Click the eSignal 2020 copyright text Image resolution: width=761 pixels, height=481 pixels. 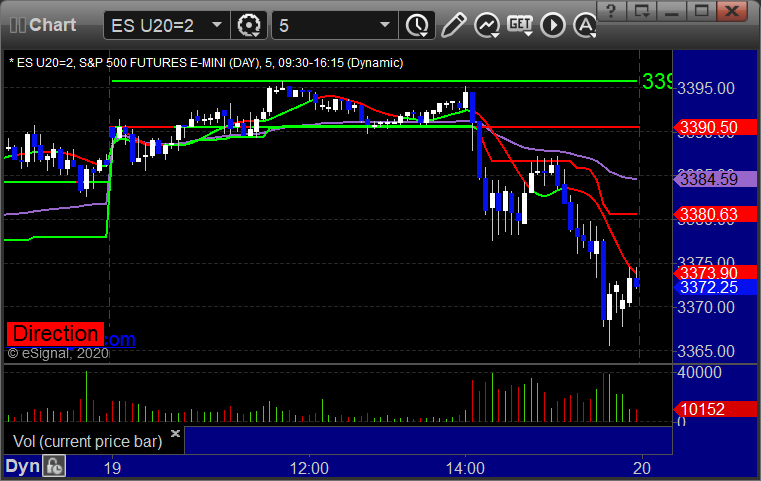[58, 353]
